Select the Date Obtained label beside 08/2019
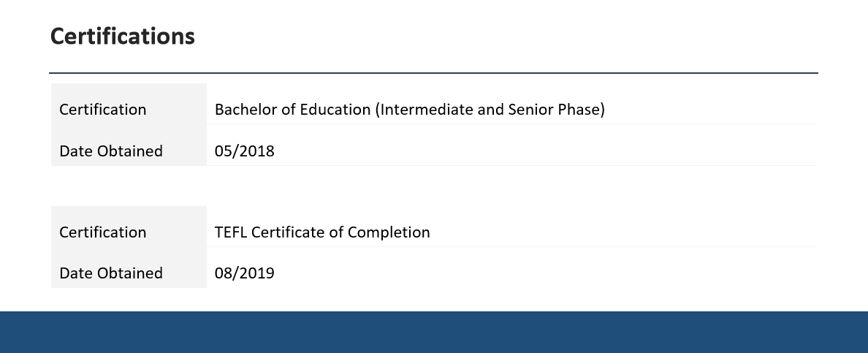Screen dimensions: 868x353 click(111, 273)
